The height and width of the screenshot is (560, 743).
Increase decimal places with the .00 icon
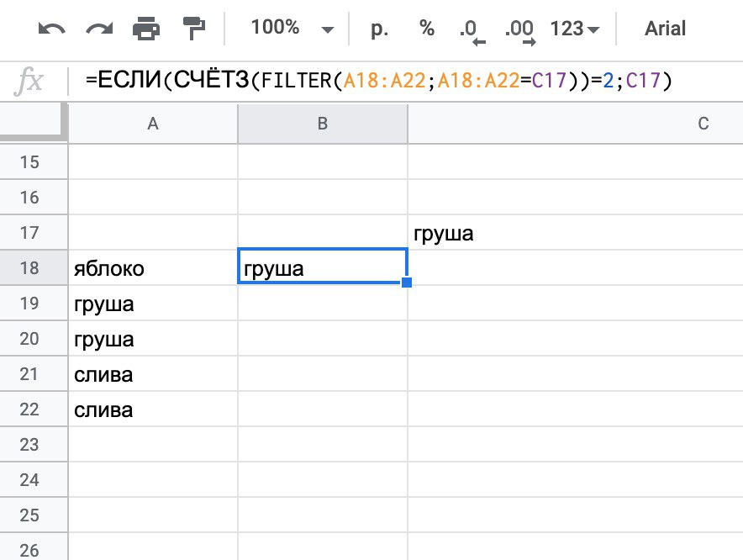(520, 31)
